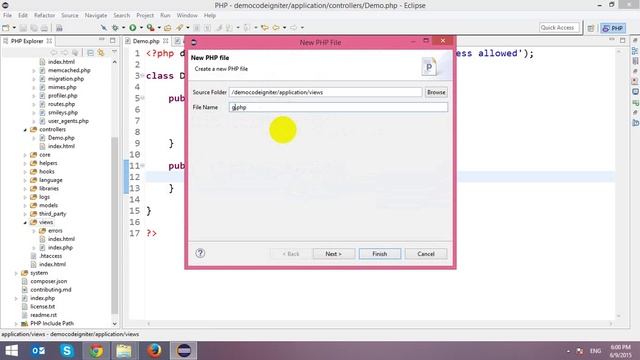Open the Window menu
Image resolution: width=640 pixels, height=360 pixels.
point(187,15)
